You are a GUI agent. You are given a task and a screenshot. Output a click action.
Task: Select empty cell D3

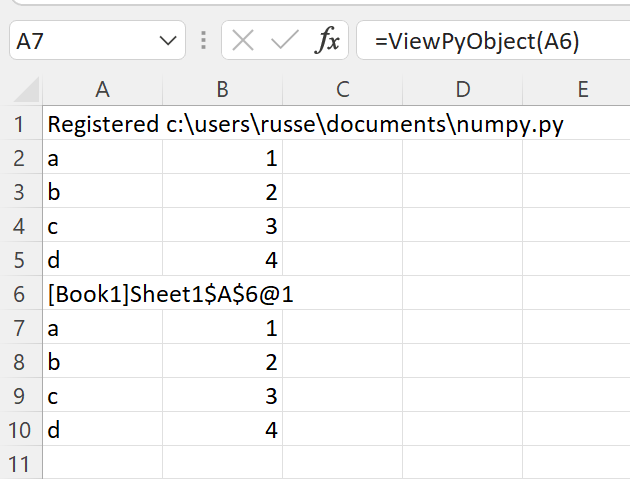click(462, 192)
